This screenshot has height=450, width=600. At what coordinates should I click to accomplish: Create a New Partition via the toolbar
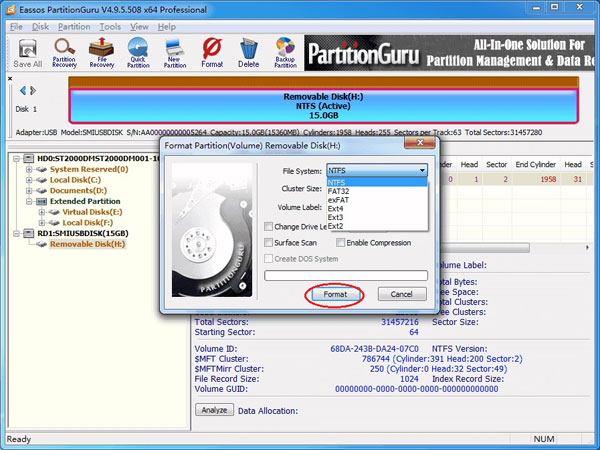pos(175,53)
